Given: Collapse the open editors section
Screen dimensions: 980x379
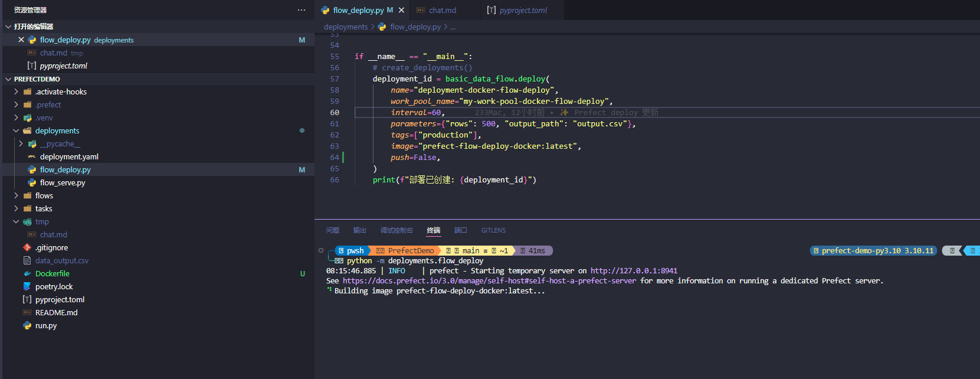Looking at the screenshot, I should coord(8,27).
